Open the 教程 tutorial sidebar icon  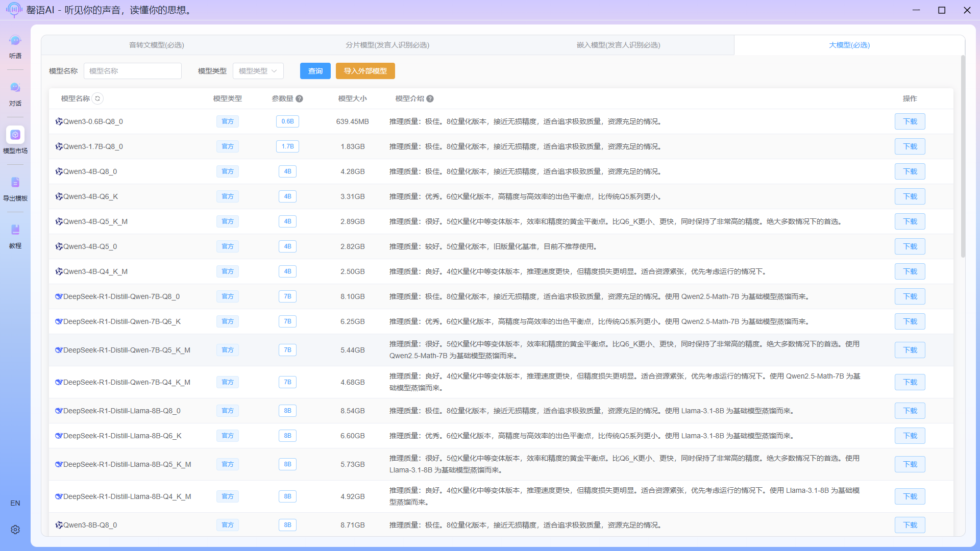(15, 230)
